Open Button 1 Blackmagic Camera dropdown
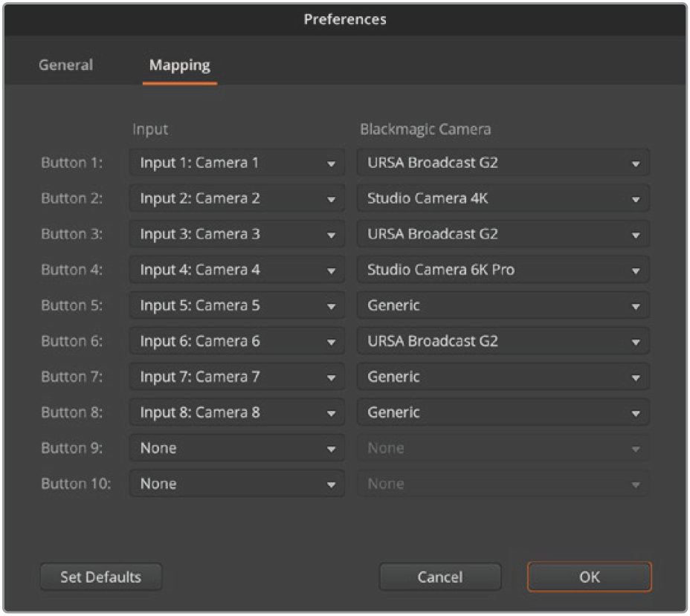Viewport: 690px width, 616px height. pos(503,163)
